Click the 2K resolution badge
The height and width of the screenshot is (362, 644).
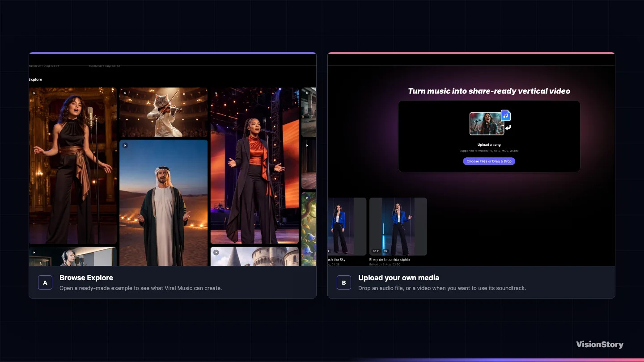[386, 251]
